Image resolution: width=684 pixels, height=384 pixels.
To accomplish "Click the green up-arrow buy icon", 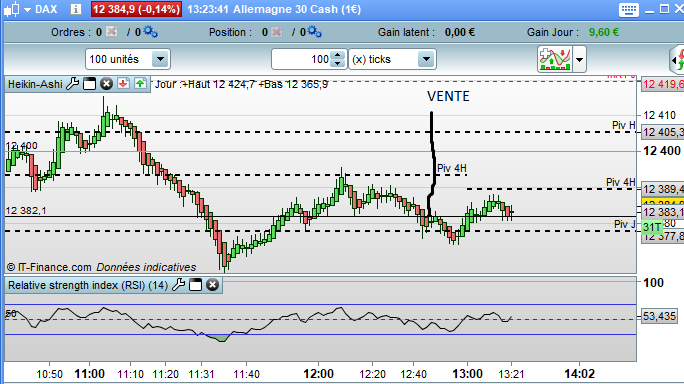I will pyautogui.click(x=140, y=83).
